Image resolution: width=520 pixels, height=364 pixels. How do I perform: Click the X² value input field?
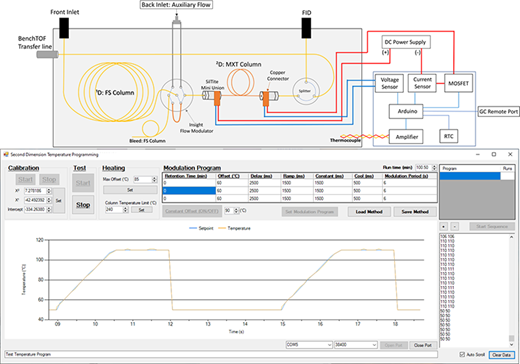(35, 191)
